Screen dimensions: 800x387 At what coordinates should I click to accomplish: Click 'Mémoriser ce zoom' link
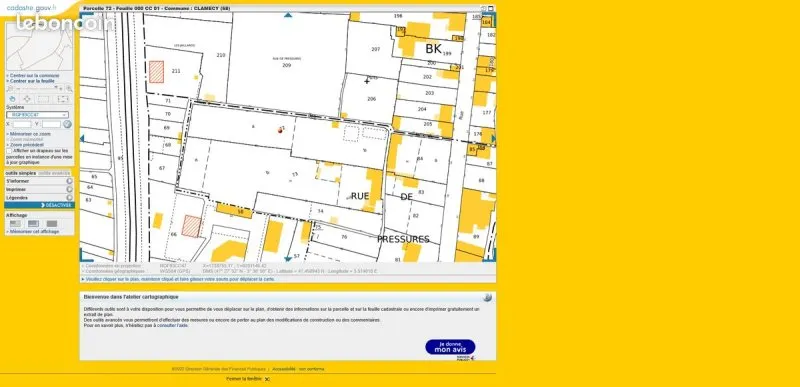click(x=30, y=134)
